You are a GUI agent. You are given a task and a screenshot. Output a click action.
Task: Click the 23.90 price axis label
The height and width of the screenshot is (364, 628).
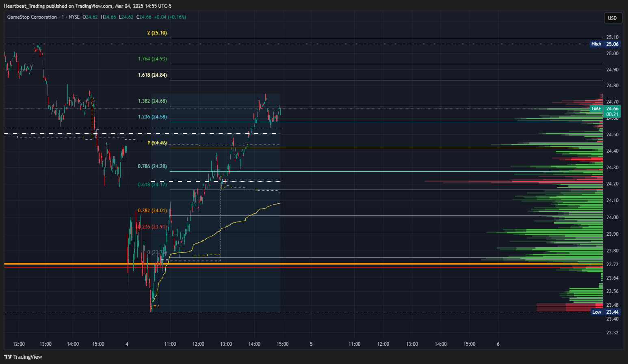(x=612, y=234)
